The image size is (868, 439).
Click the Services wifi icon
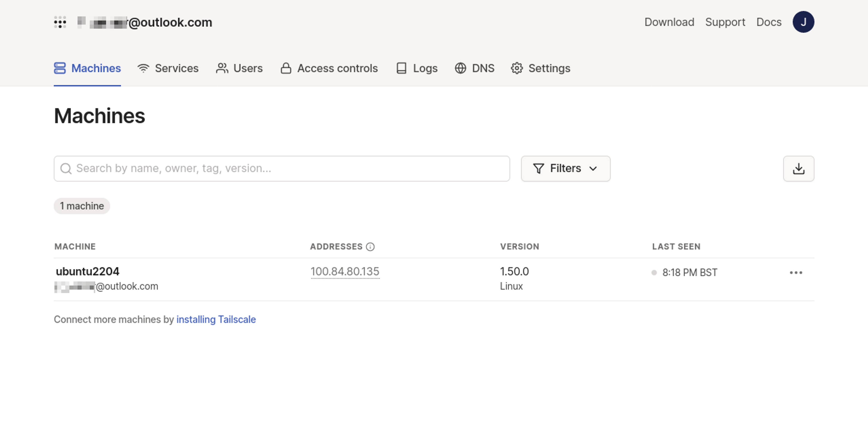click(x=143, y=68)
